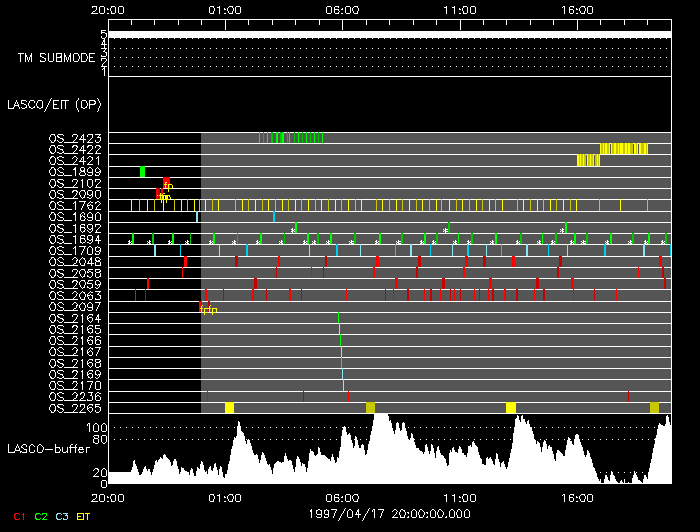
Task: Click the red marker in the OS_2102 row
Action: click(167, 183)
